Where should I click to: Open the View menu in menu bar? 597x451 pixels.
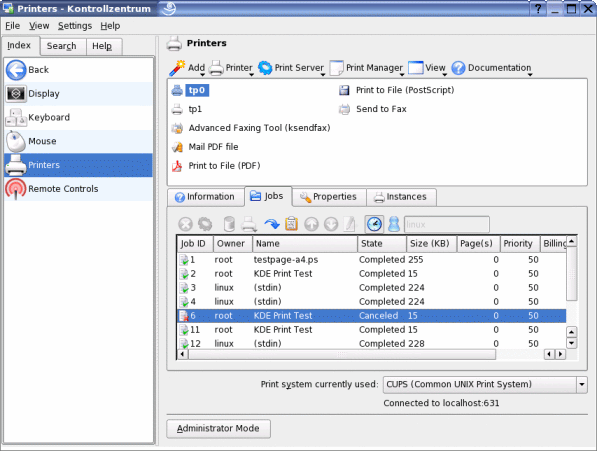point(39,26)
